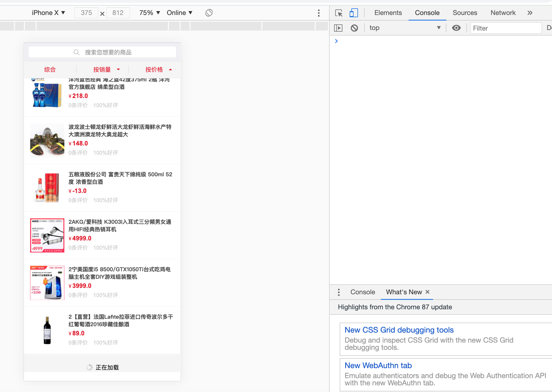Toggle the live expression eye icon
Screen dimensions: 552x392
tap(456, 28)
